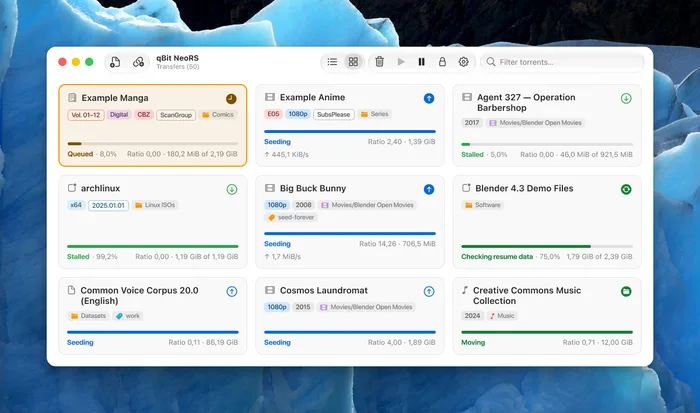Click the CBZ tag
The image size is (700, 413).
[144, 115]
